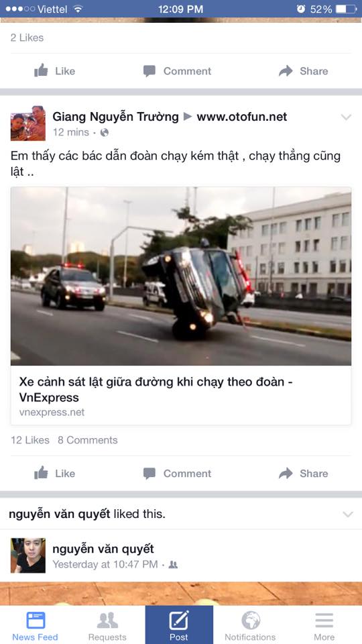Viewport: 362px width, 644px height.
Task: View 12 Likes on the post
Action: point(30,440)
